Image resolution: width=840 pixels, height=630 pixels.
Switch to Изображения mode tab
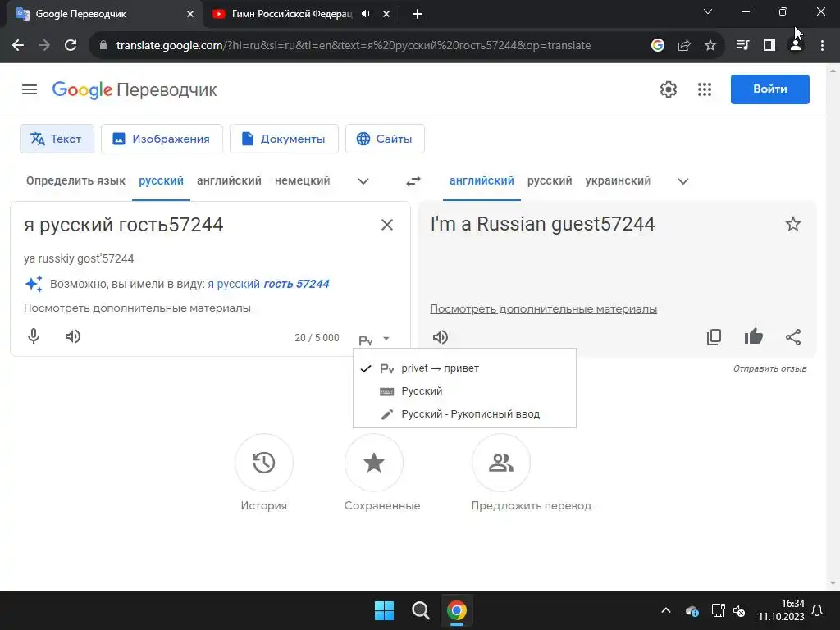[162, 139]
